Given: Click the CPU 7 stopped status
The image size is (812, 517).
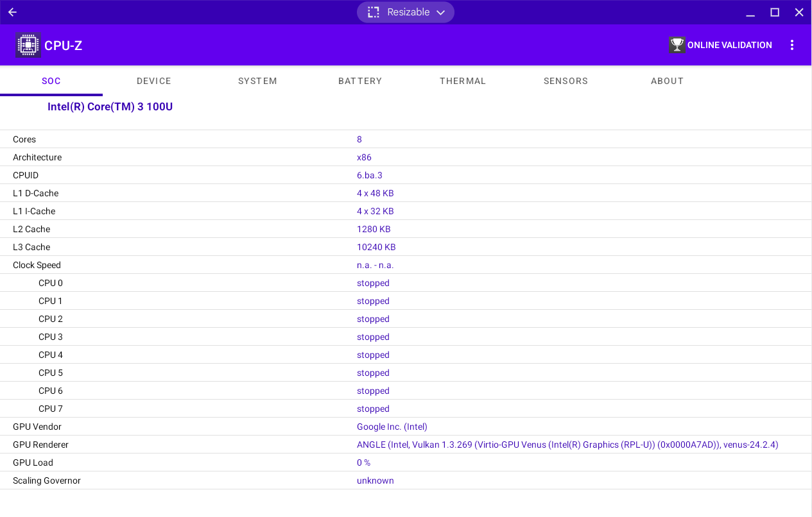Looking at the screenshot, I should (373, 409).
